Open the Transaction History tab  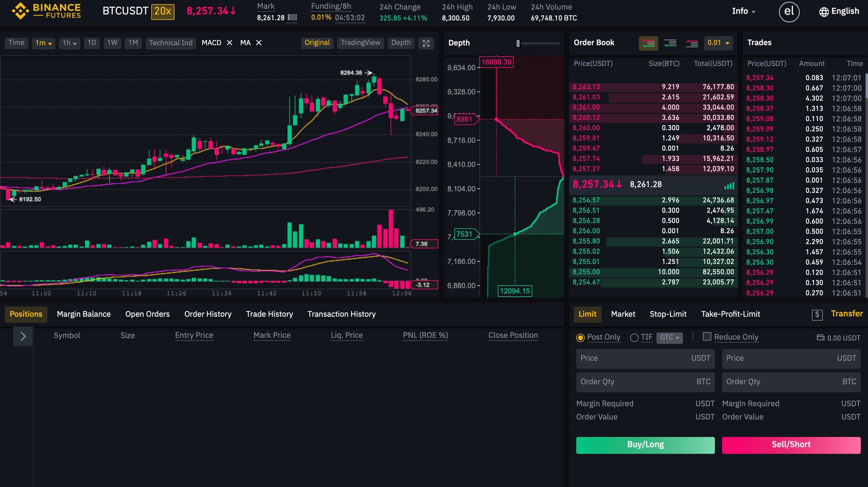[x=341, y=314]
